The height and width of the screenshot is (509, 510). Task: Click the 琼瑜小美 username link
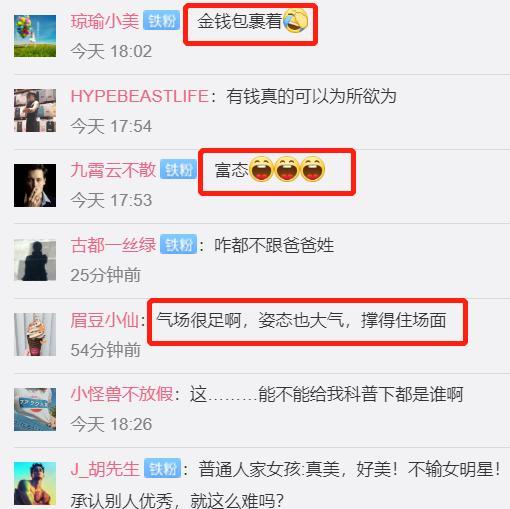pos(105,21)
